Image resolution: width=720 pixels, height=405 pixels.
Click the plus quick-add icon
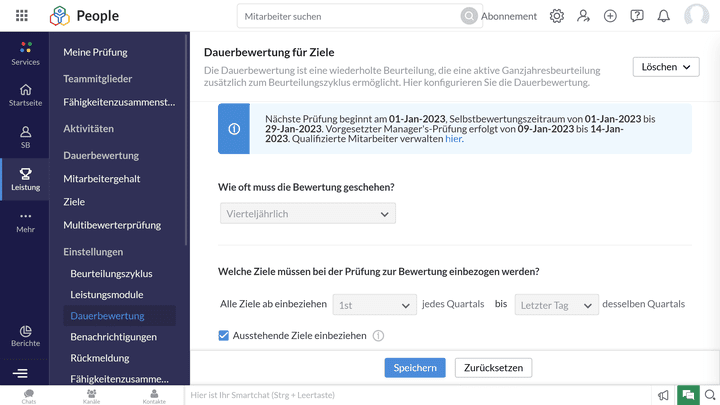pyautogui.click(x=610, y=16)
